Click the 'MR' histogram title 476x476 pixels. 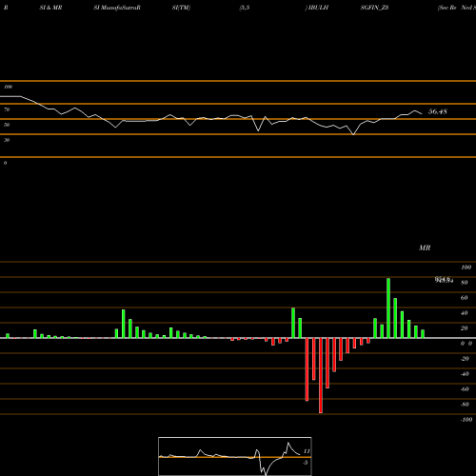425,248
